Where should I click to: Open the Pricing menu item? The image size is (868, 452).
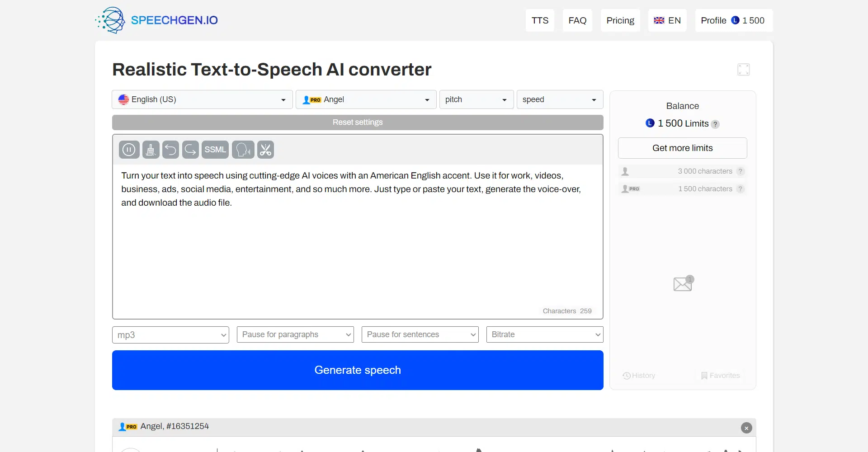620,20
